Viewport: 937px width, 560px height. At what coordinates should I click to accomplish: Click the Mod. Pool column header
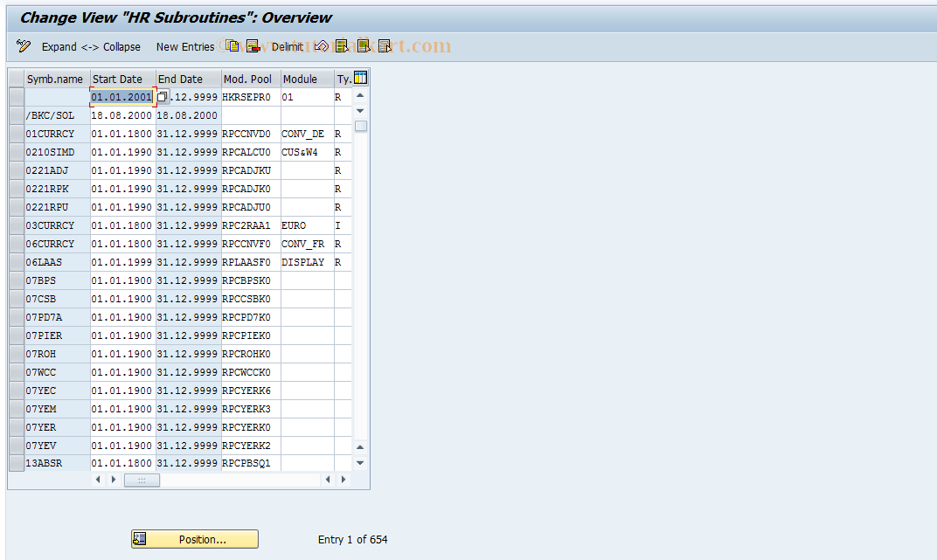(251, 79)
